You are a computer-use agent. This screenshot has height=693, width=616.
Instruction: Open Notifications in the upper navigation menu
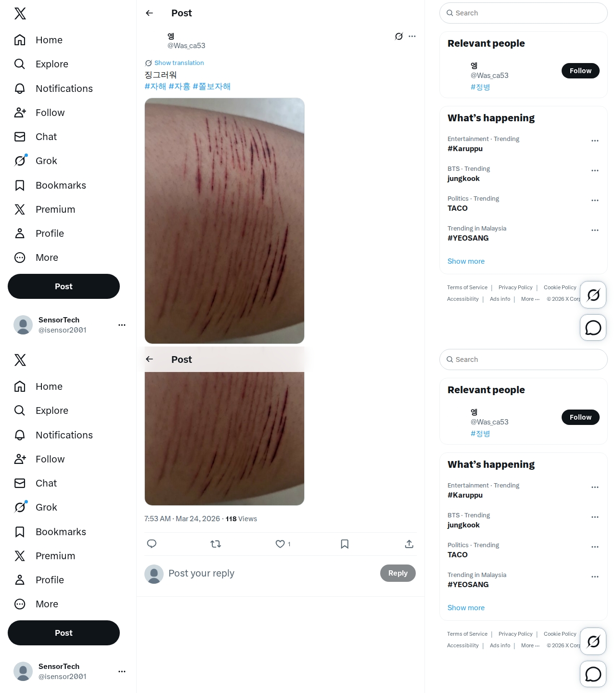pos(64,89)
